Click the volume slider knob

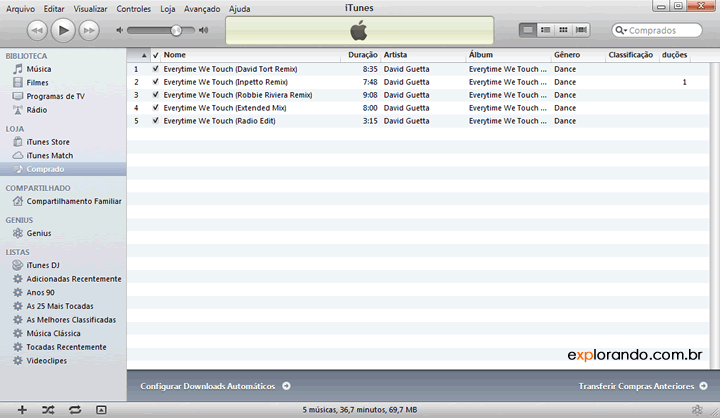(x=176, y=31)
